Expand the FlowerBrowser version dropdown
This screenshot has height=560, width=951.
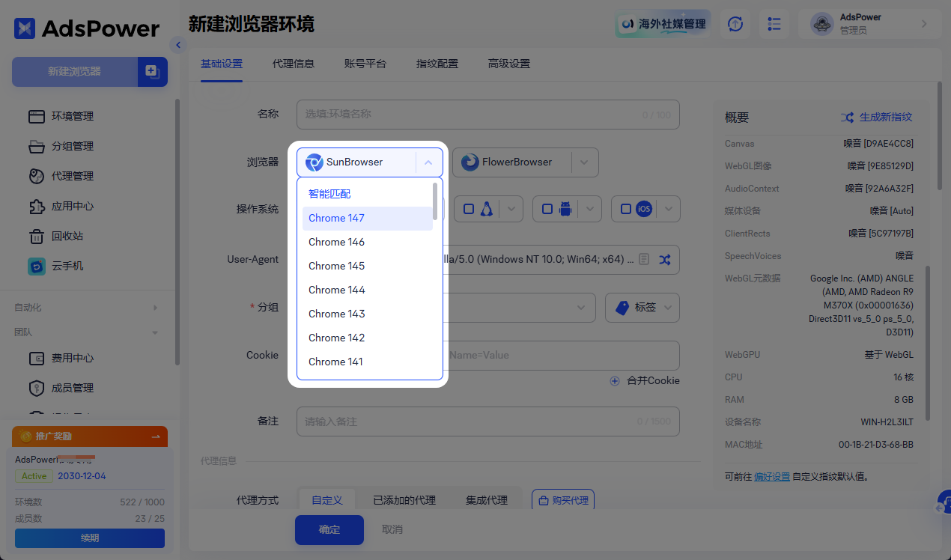point(585,162)
